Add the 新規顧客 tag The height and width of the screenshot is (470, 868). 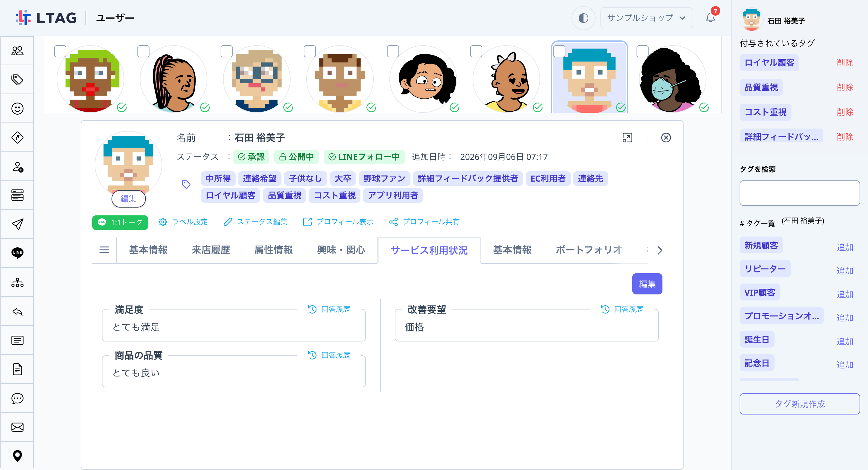coord(845,247)
